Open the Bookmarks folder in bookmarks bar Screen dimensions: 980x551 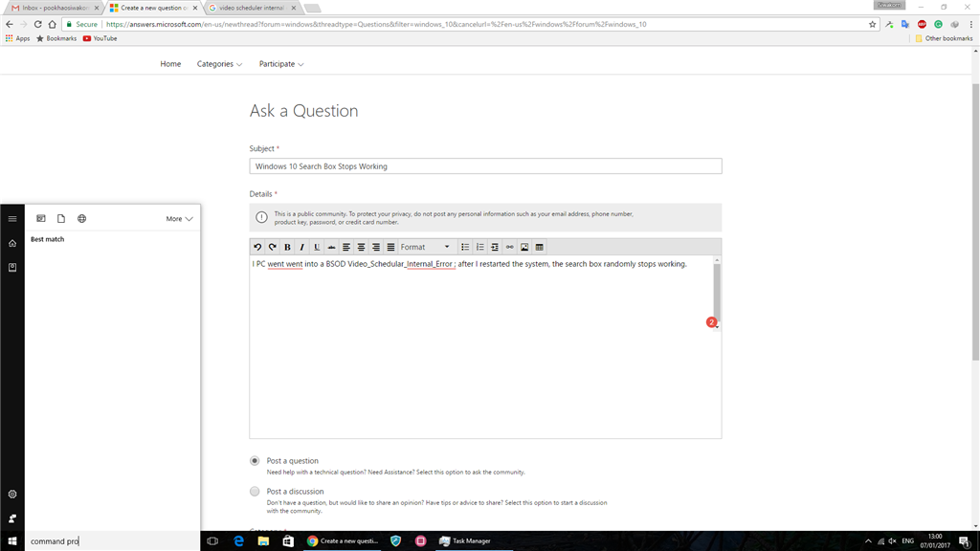[x=56, y=38]
